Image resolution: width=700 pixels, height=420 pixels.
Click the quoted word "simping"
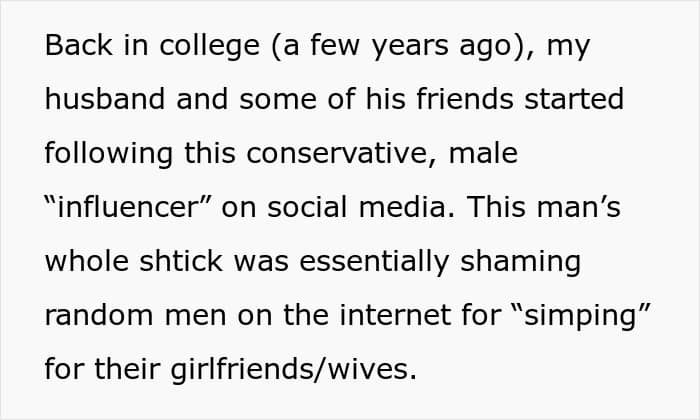pyautogui.click(x=580, y=316)
